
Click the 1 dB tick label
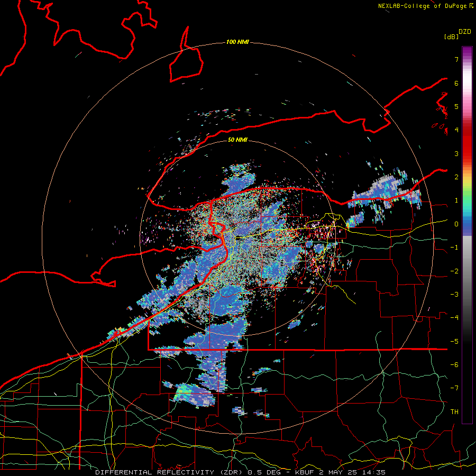(456, 200)
